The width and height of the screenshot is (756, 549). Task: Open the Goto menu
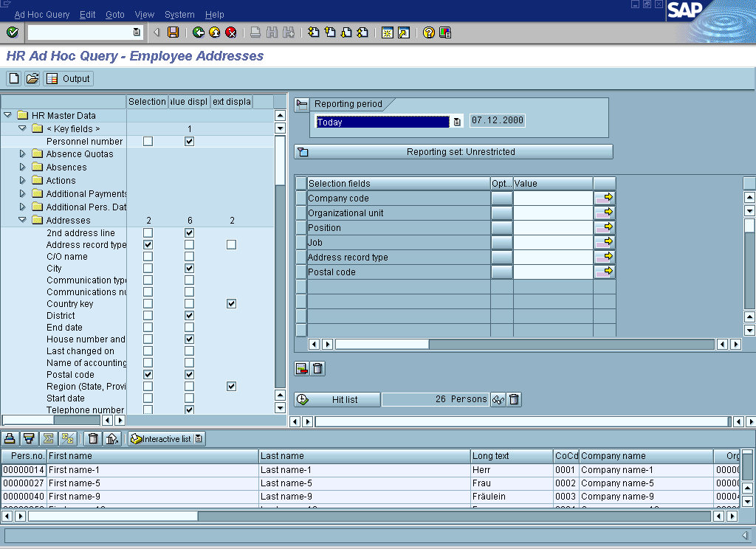[114, 15]
